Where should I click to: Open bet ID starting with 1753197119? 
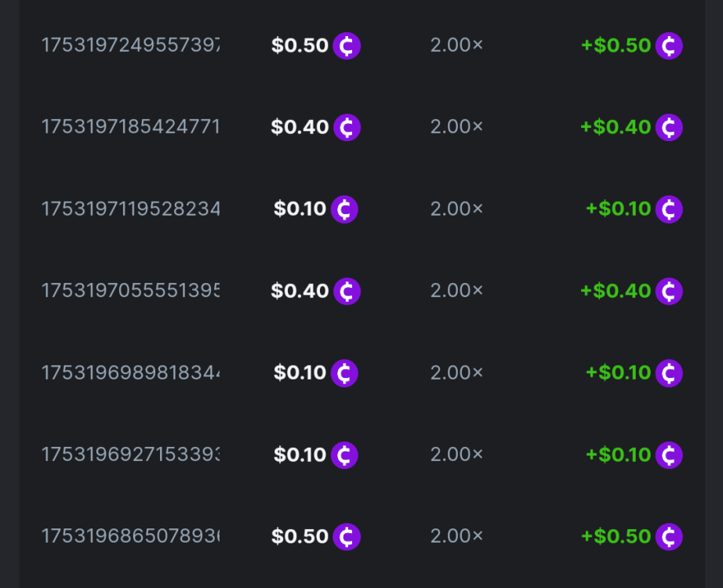tap(130, 209)
